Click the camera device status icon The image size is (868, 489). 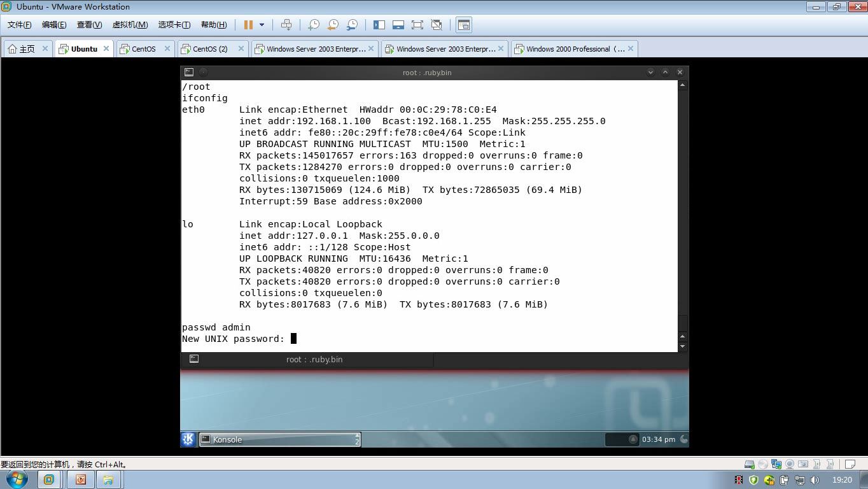(x=803, y=464)
